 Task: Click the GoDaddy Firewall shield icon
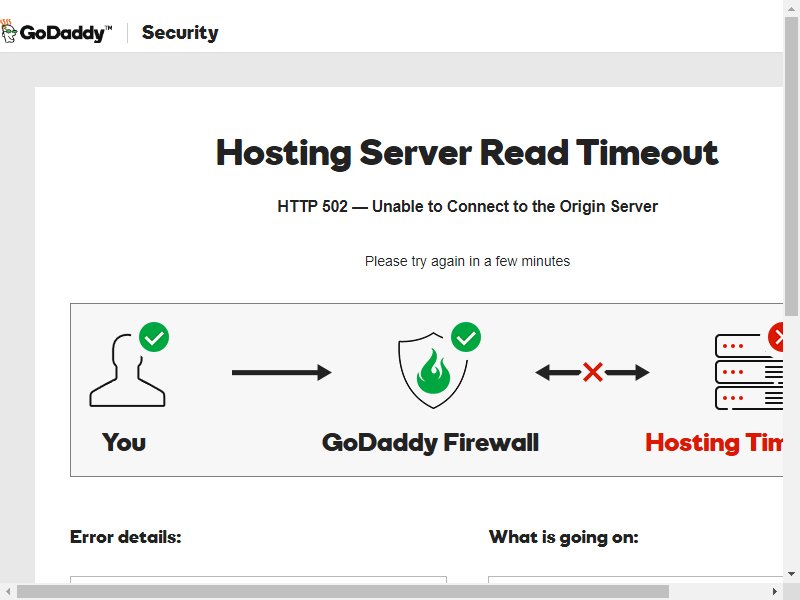coord(433,370)
